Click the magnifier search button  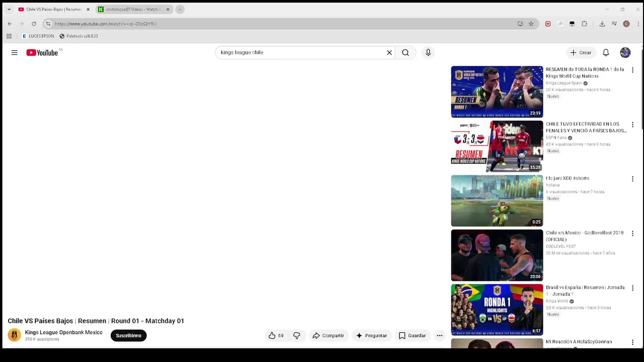[406, 52]
